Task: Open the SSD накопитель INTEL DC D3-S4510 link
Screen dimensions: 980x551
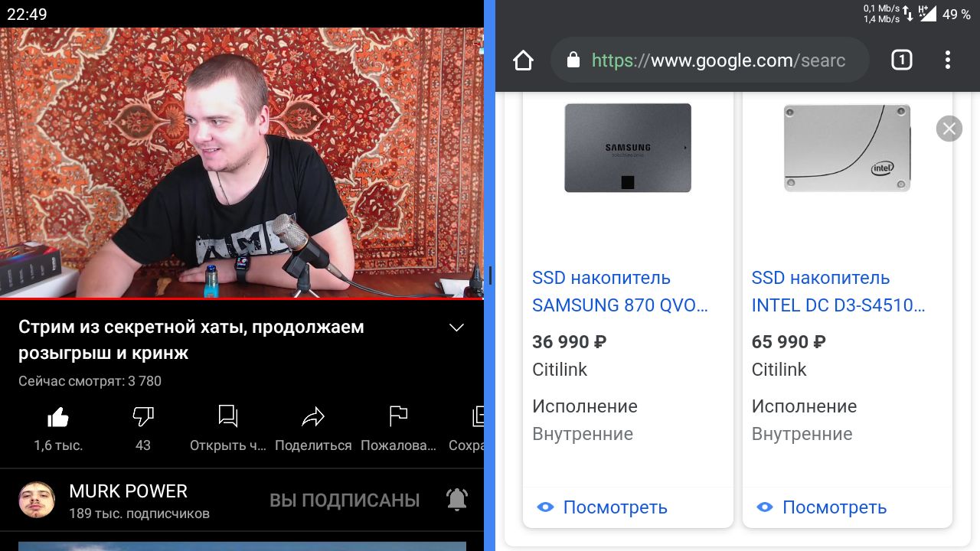Action: [839, 292]
